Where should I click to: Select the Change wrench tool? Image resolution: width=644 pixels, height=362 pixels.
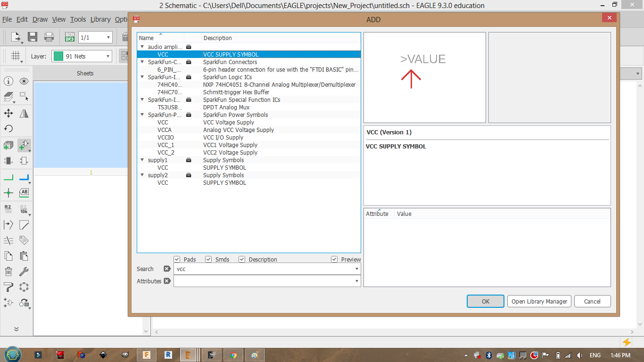pos(24,271)
